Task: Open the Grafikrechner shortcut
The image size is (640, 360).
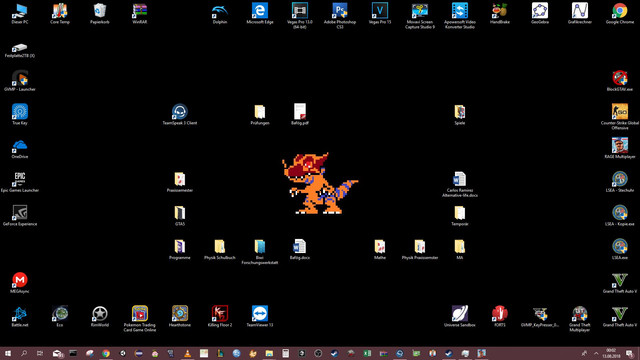Action: coord(580,13)
